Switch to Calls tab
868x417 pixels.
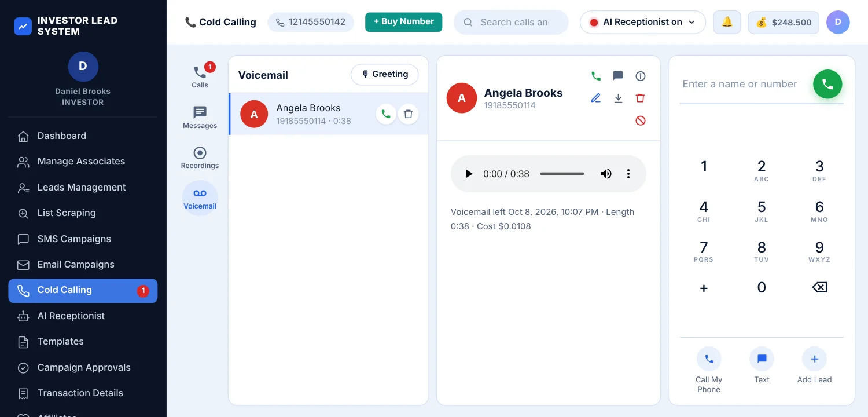(200, 76)
